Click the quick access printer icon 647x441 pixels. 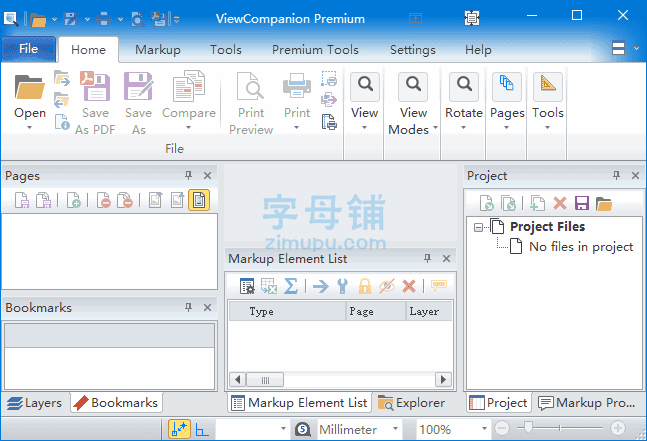click(104, 19)
